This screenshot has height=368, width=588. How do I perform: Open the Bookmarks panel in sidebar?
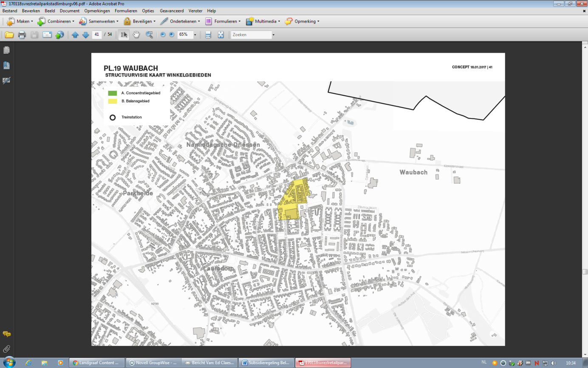[x=6, y=66]
